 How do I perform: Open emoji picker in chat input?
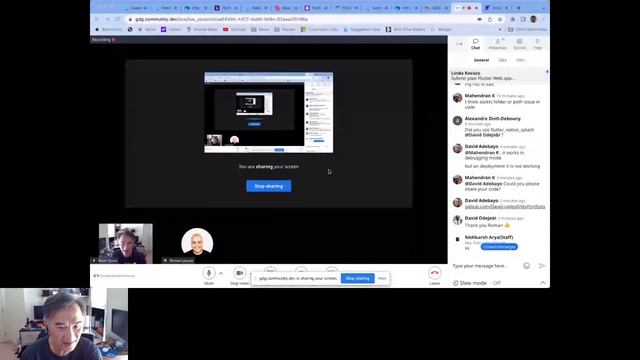point(527,266)
